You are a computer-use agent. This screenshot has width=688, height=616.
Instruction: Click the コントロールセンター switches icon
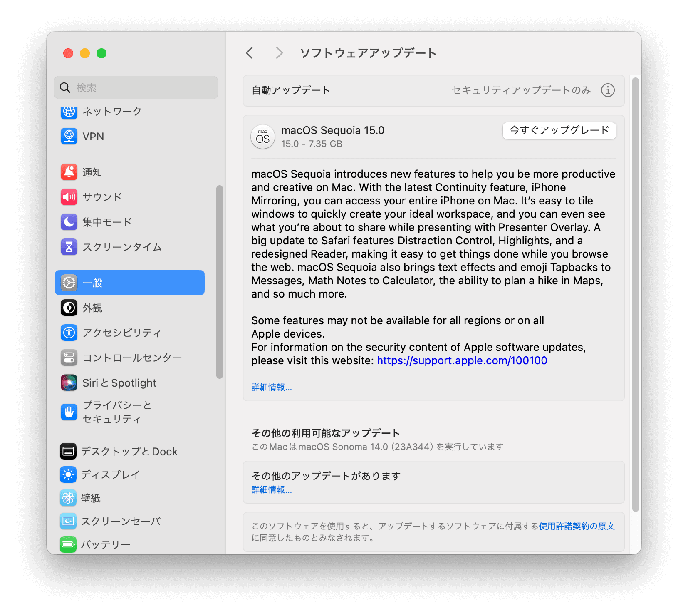pos(69,358)
